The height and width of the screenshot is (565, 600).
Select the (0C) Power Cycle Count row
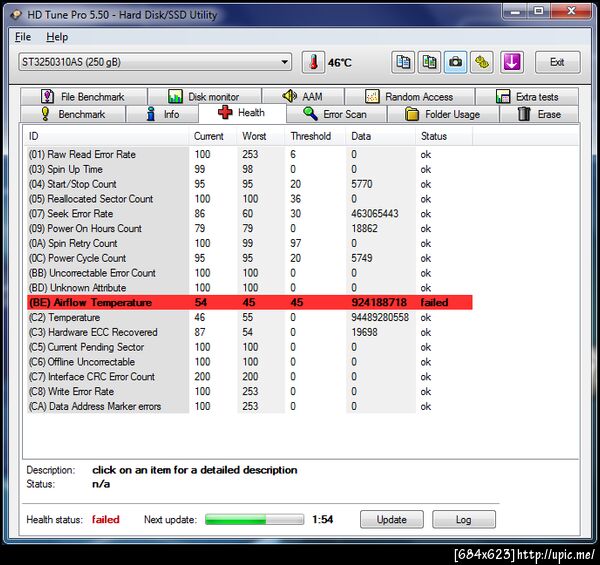249,258
